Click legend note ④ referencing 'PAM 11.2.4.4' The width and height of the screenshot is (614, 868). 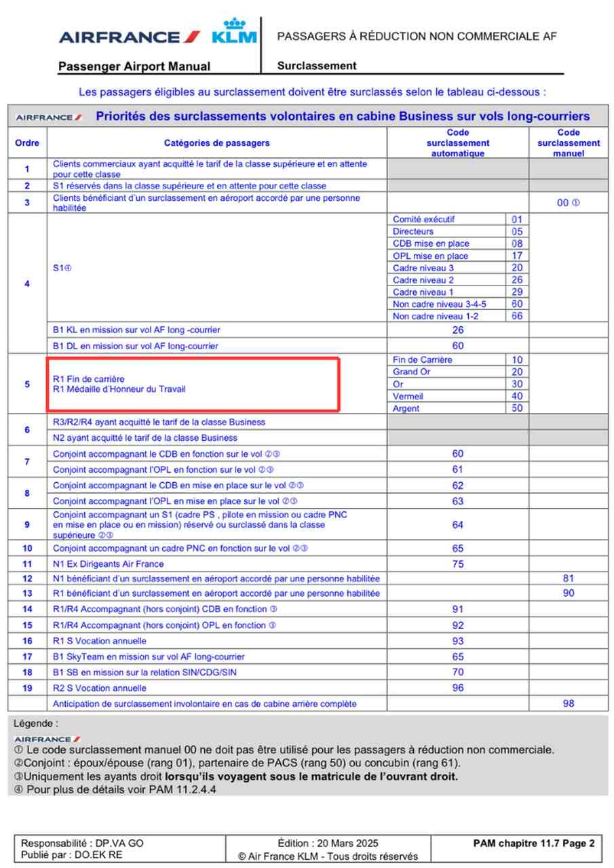click(x=115, y=790)
